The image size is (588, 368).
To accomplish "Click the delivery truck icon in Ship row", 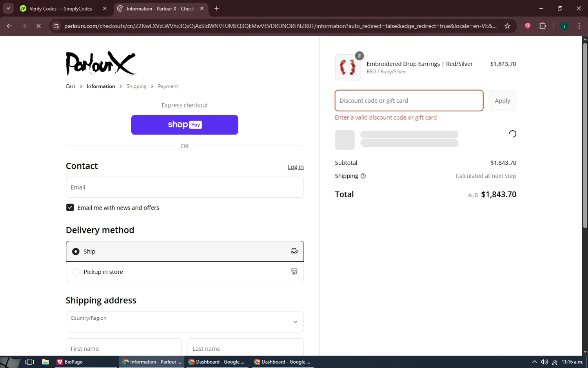I will click(294, 251).
